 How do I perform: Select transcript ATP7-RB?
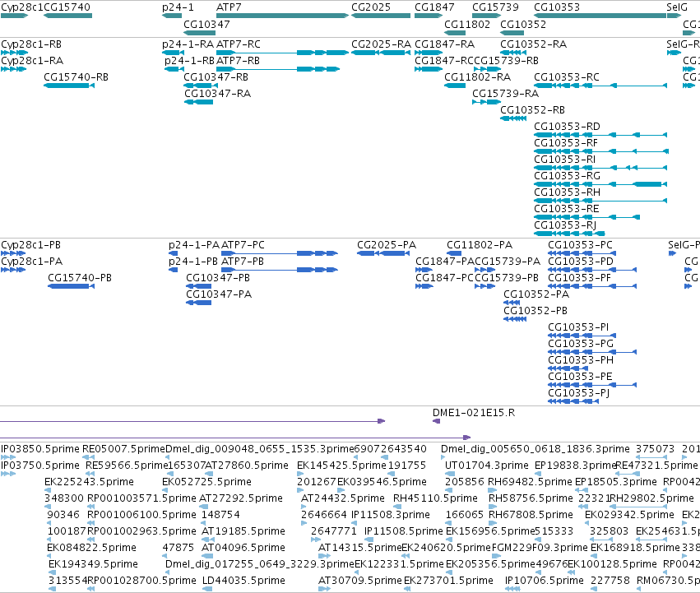point(278,69)
